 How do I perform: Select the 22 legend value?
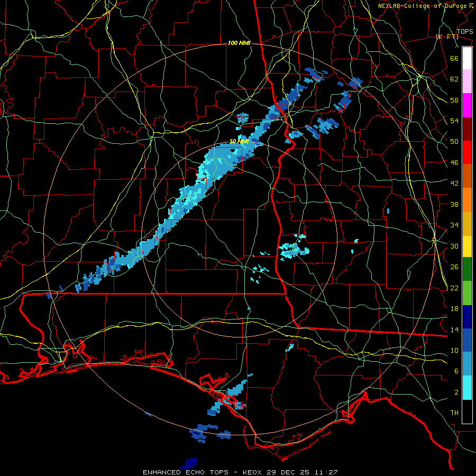[454, 288]
